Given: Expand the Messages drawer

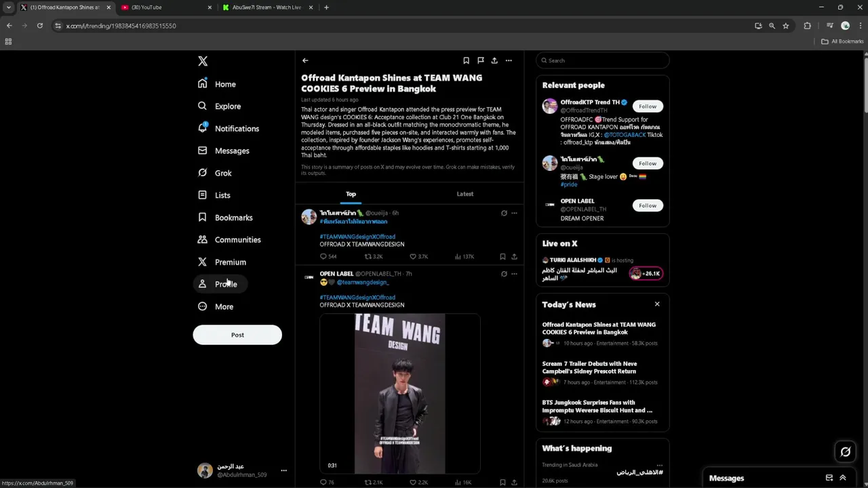Looking at the screenshot, I should [x=843, y=478].
